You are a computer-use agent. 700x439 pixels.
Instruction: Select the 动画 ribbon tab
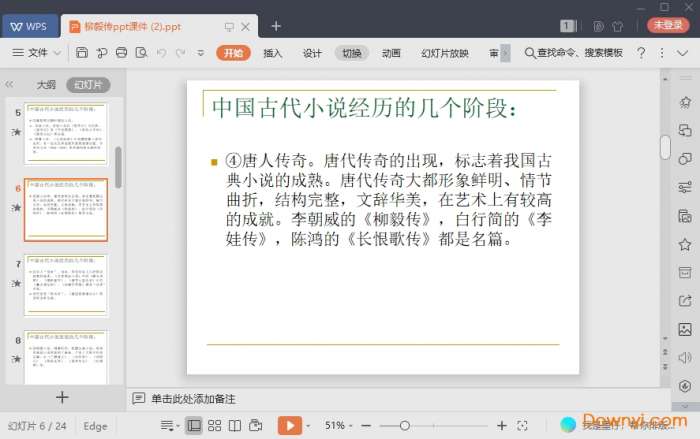tap(391, 53)
